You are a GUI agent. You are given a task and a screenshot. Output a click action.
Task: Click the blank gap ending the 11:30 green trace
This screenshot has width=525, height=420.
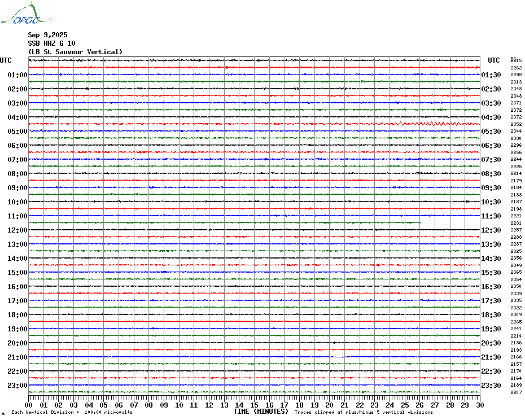(x=450, y=222)
